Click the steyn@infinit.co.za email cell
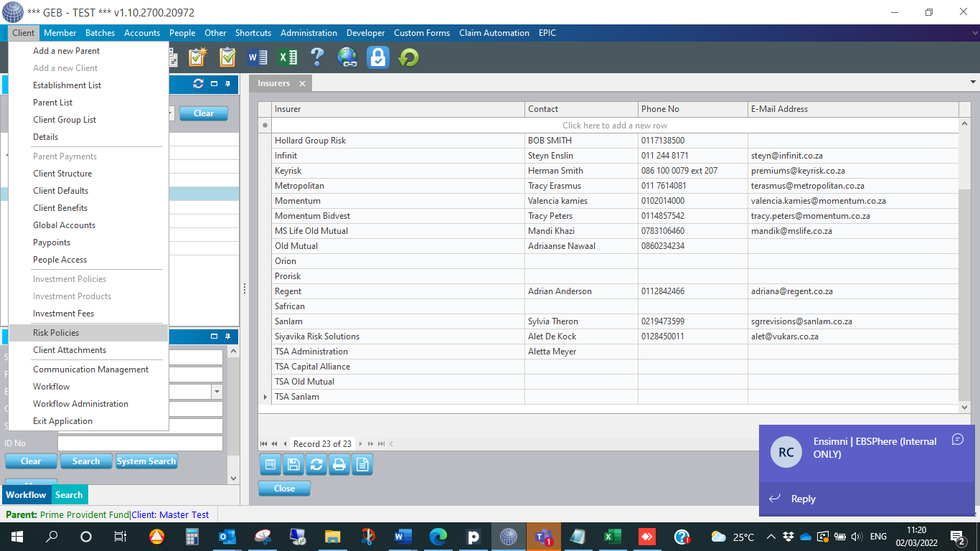This screenshot has width=980, height=551. coord(853,156)
